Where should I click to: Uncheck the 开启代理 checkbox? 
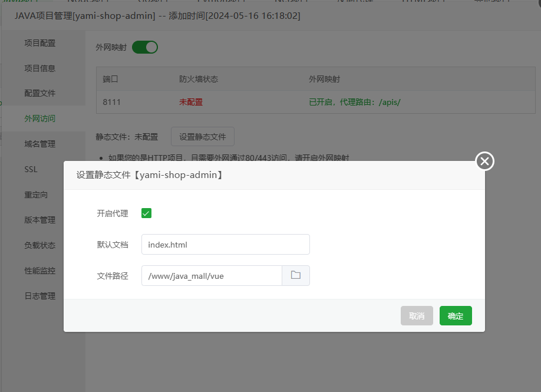tap(146, 215)
